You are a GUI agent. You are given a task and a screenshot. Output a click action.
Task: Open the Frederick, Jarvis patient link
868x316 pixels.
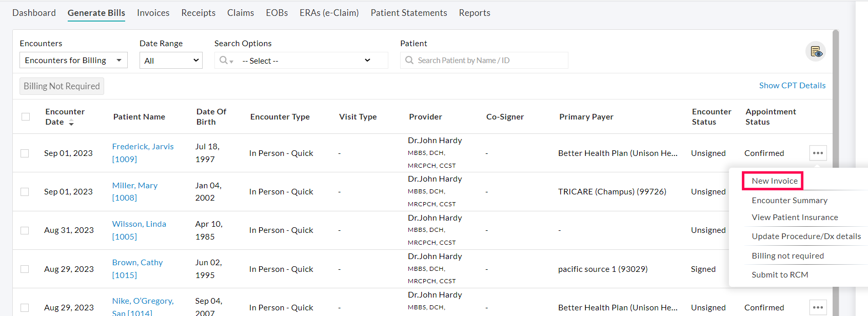[x=143, y=147]
